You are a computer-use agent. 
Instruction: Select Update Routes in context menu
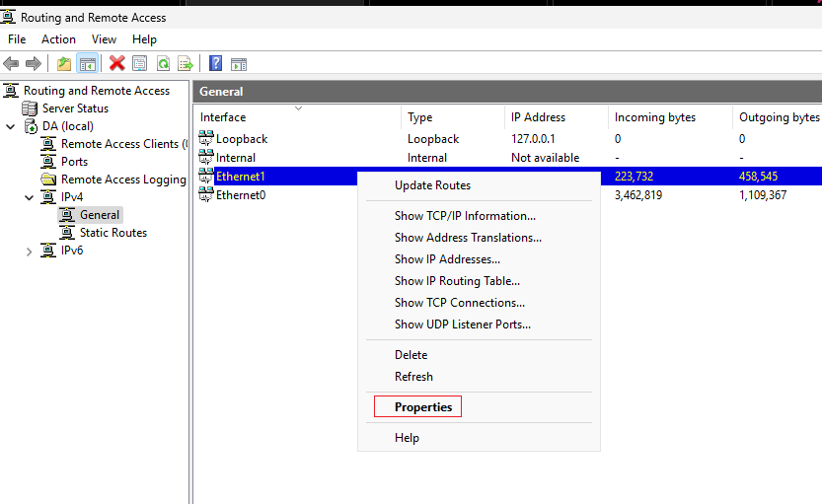click(432, 185)
